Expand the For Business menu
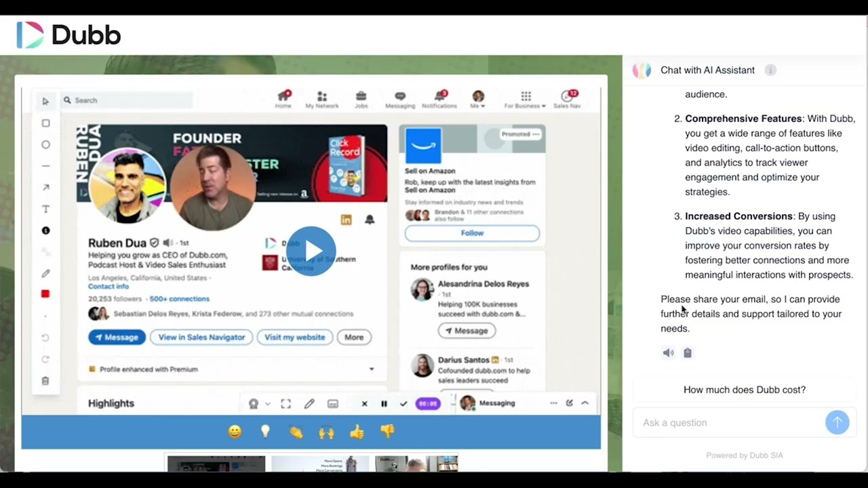Image resolution: width=868 pixels, height=488 pixels. tap(526, 99)
